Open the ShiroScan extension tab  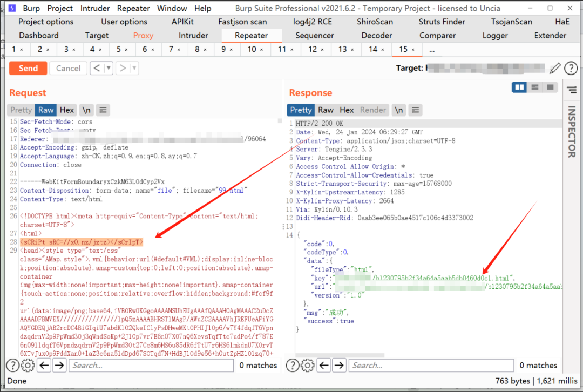pyautogui.click(x=375, y=22)
